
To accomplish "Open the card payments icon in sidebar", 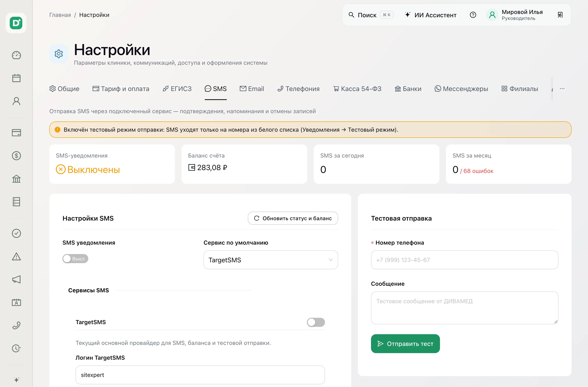I will pos(16,133).
